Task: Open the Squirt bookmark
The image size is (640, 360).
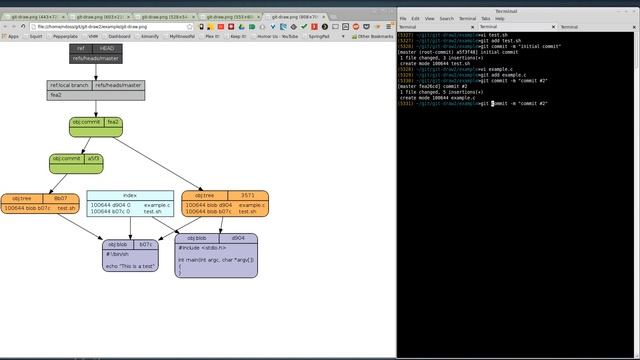Action: click(x=33, y=36)
